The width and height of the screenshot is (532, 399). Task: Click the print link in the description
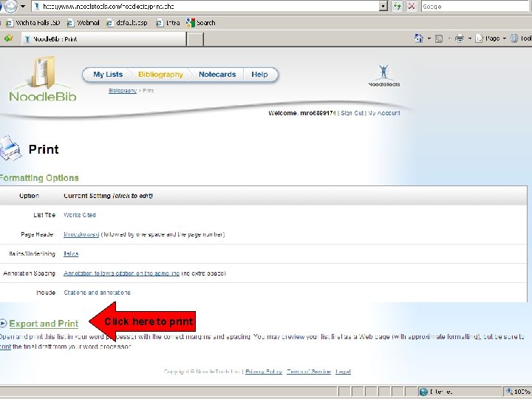coord(5,347)
